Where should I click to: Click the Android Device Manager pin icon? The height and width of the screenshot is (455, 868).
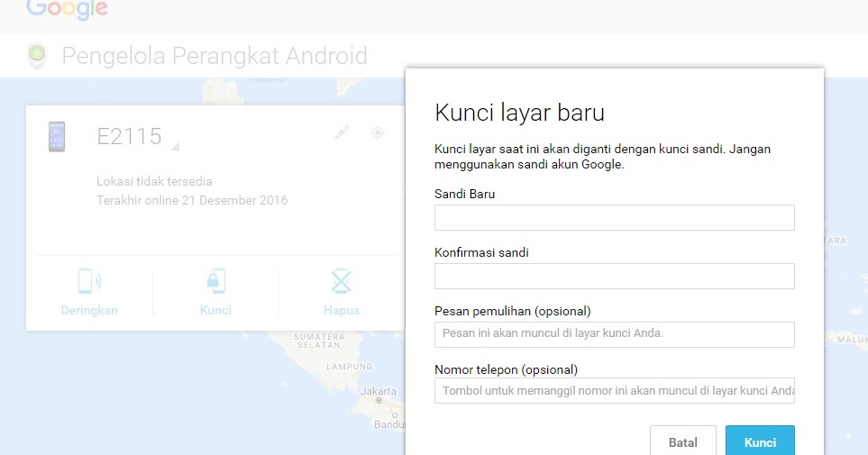37,57
